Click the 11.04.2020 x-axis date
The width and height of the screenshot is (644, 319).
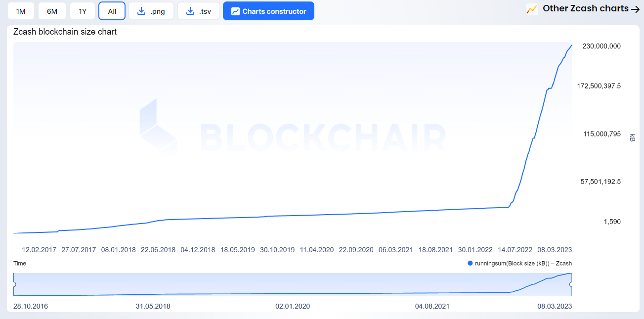click(x=317, y=250)
